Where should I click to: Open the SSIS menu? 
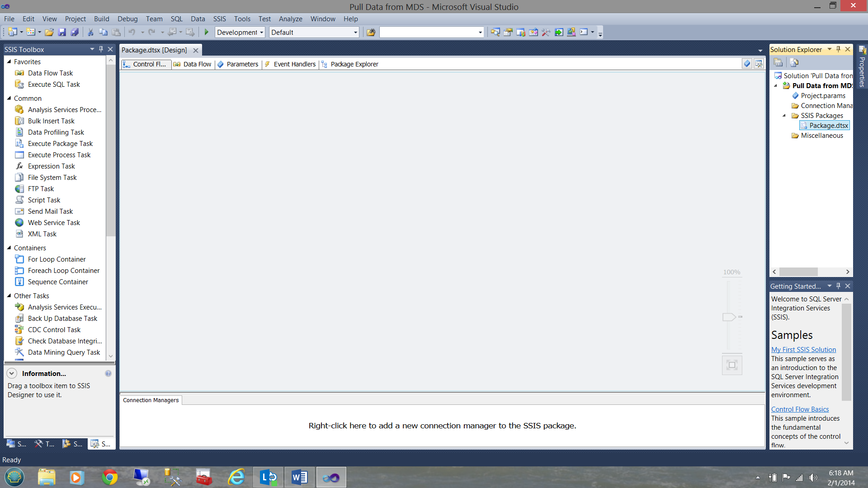[219, 19]
